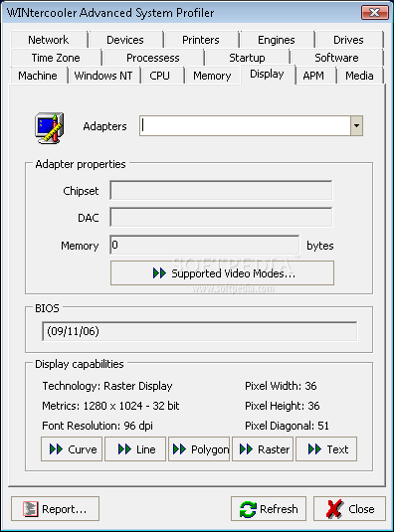This screenshot has width=394, height=532.
Task: Click the Chipset field
Action: click(221, 190)
